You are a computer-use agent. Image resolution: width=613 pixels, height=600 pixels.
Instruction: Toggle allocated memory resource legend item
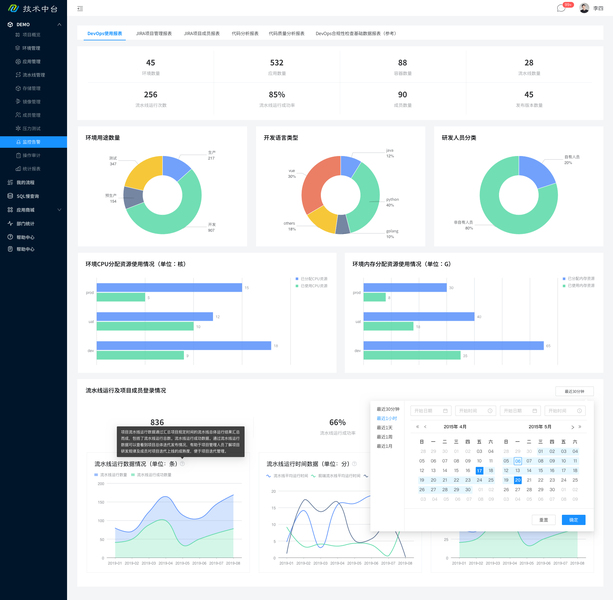point(579,279)
